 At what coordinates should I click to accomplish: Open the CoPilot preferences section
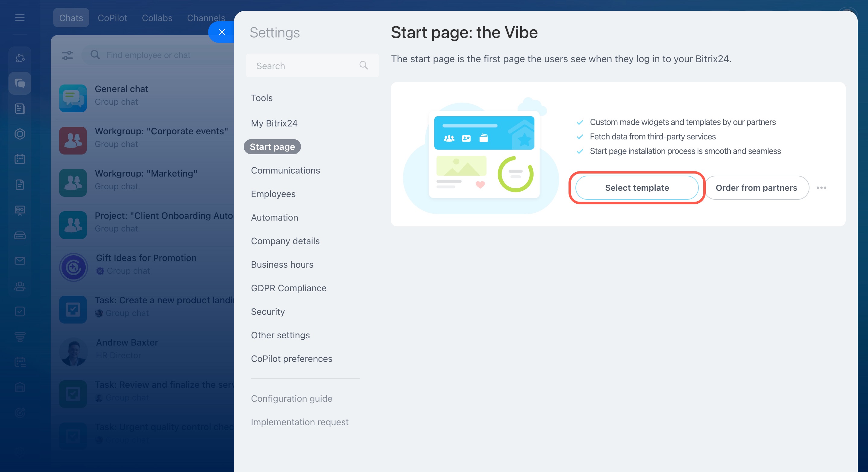pyautogui.click(x=291, y=359)
